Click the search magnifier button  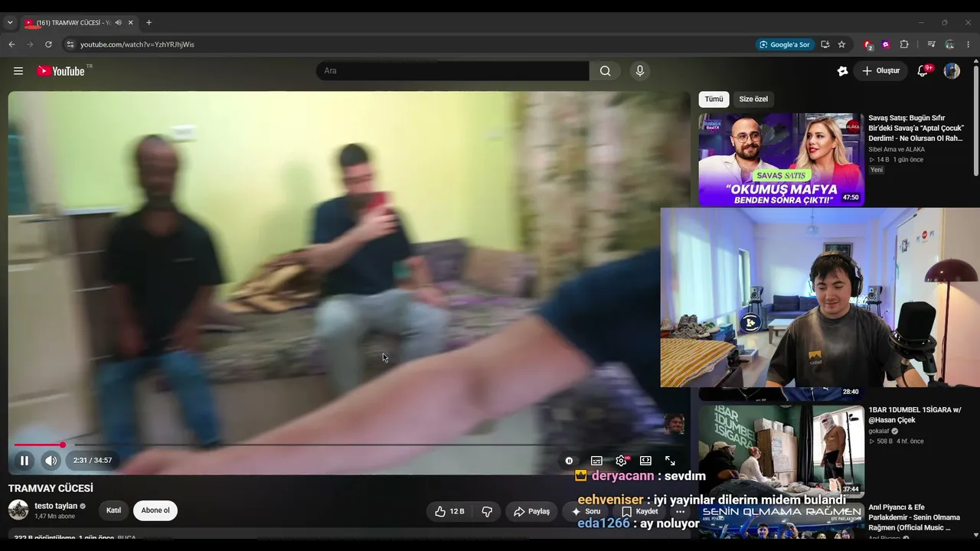click(605, 71)
